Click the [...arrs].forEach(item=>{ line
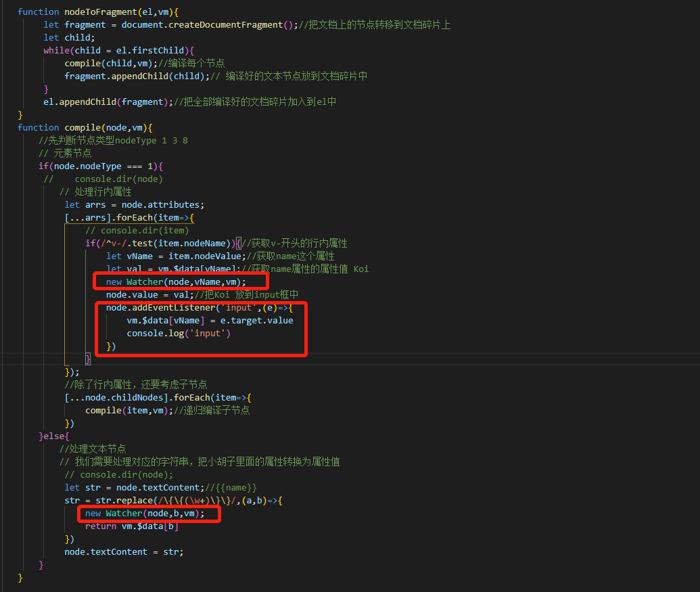This screenshot has height=592, width=700. coord(129,218)
